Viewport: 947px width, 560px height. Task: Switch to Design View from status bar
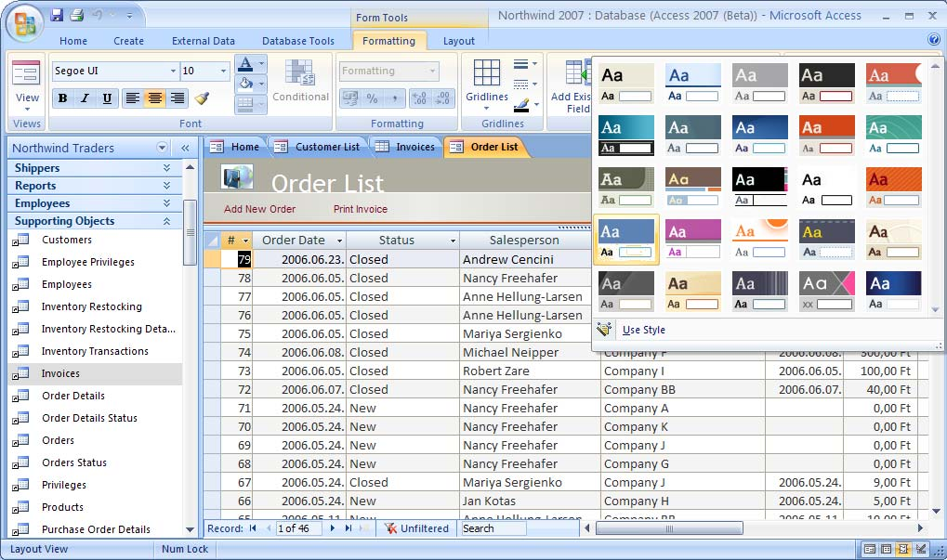pyautogui.click(x=921, y=549)
